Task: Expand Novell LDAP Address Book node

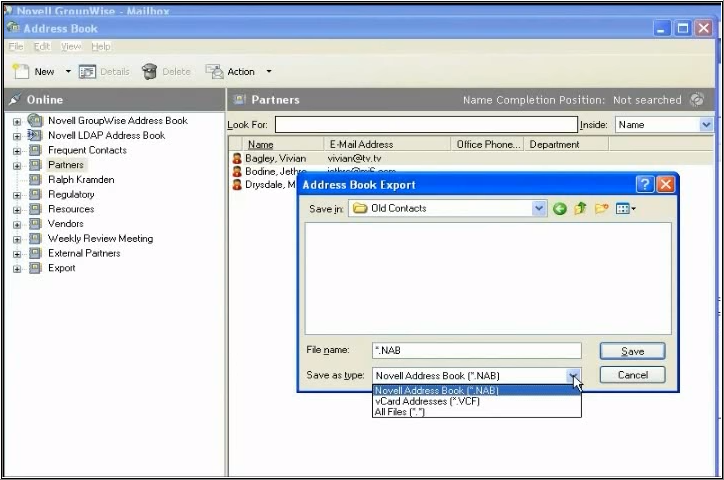Action: coord(17,137)
